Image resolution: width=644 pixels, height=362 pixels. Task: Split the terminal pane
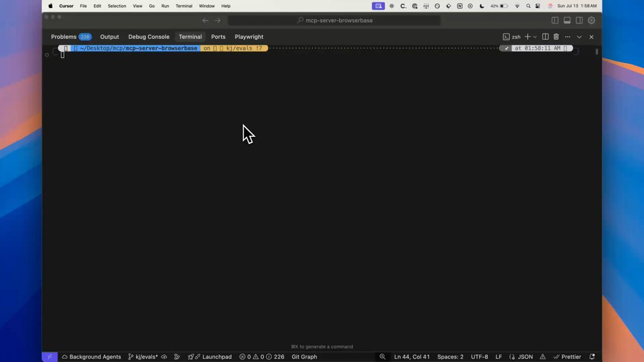pos(545,37)
